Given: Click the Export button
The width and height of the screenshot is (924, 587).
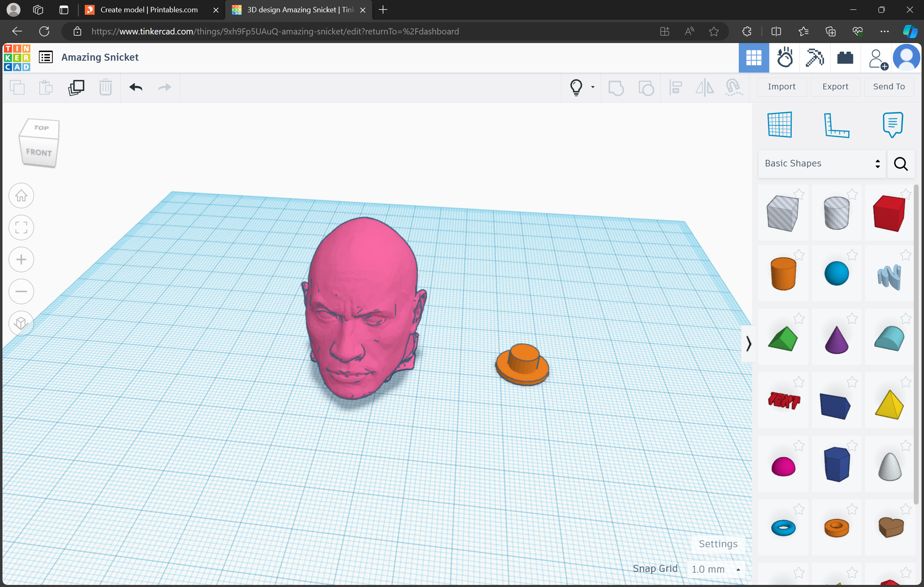Looking at the screenshot, I should pos(835,86).
